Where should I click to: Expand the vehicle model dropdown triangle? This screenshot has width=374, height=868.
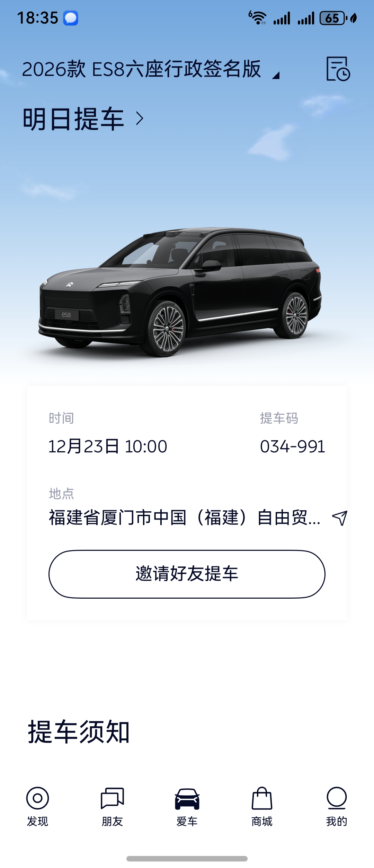(x=276, y=75)
